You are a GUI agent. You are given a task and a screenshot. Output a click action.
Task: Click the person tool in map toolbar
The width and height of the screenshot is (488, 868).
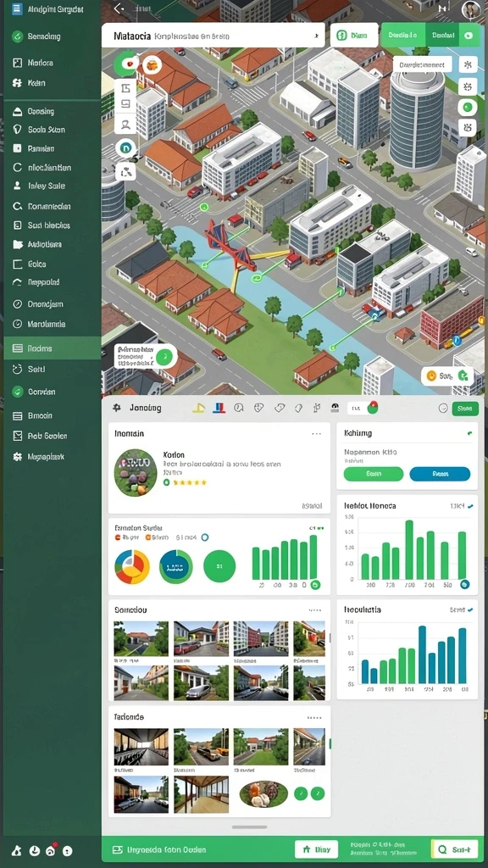pyautogui.click(x=125, y=125)
